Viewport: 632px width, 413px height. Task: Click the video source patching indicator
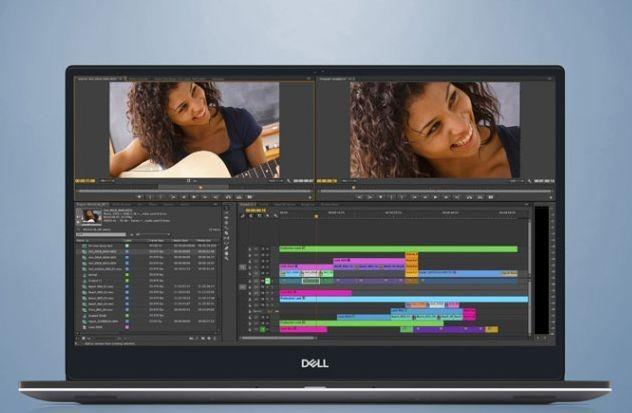pyautogui.click(x=243, y=267)
